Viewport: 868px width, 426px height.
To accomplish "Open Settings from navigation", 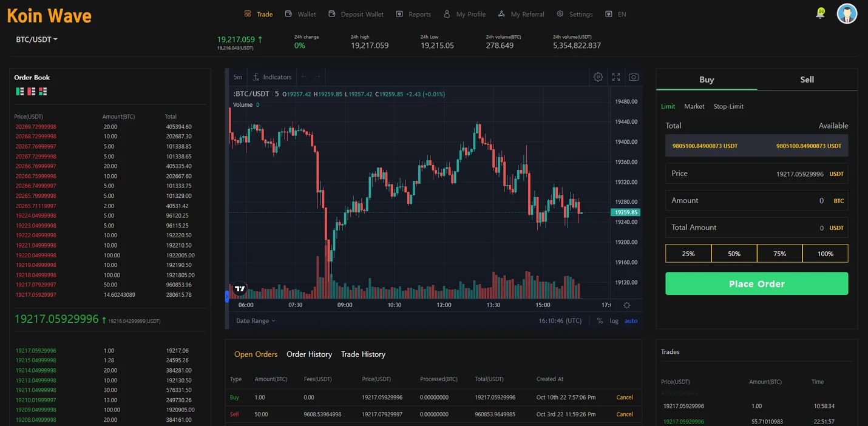I will click(574, 14).
